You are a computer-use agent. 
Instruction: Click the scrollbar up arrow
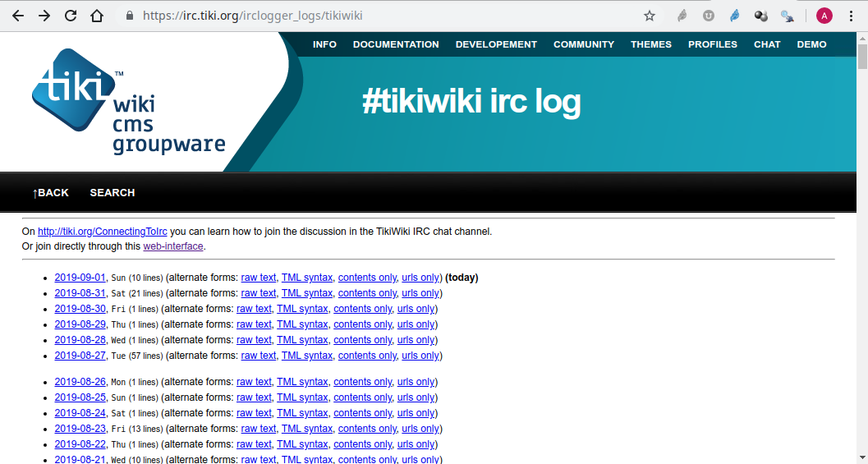pos(862,38)
